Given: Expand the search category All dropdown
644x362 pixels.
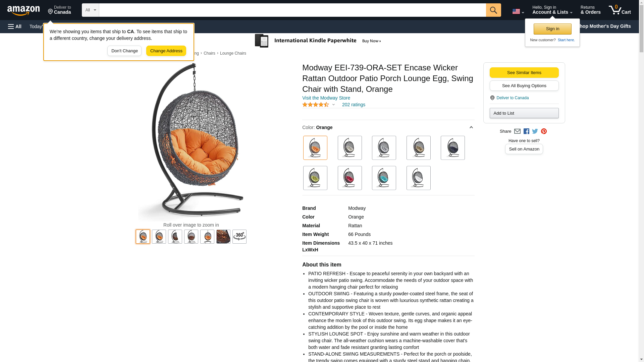Looking at the screenshot, I should point(91,10).
